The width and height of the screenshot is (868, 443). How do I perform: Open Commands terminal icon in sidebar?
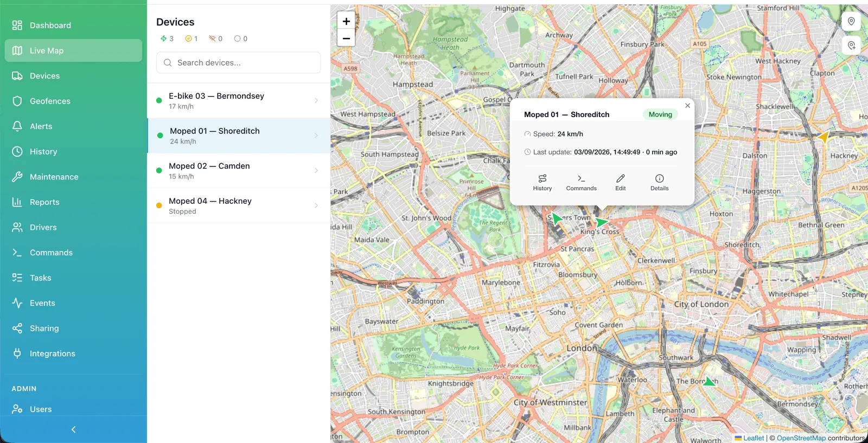[73, 252]
